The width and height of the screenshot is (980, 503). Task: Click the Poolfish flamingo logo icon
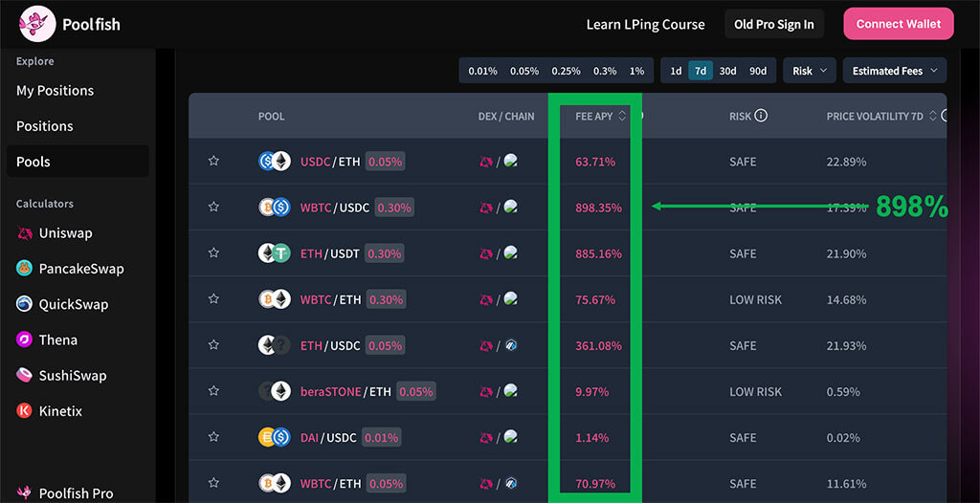tap(37, 24)
